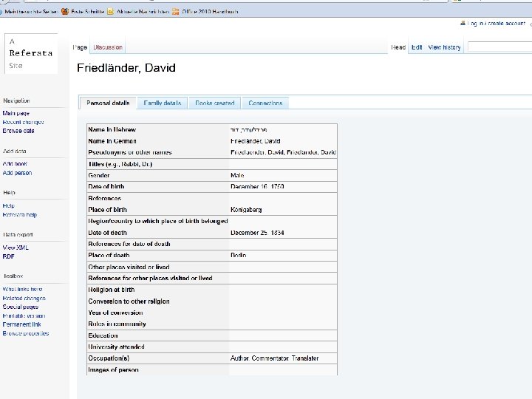Open 'Related changes' link
The image size is (532, 399).
click(x=24, y=298)
